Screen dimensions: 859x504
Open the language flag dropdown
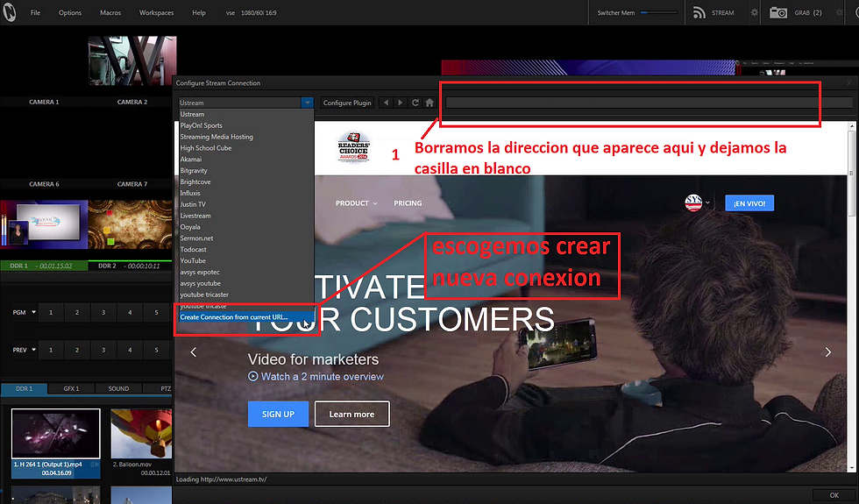pos(698,202)
